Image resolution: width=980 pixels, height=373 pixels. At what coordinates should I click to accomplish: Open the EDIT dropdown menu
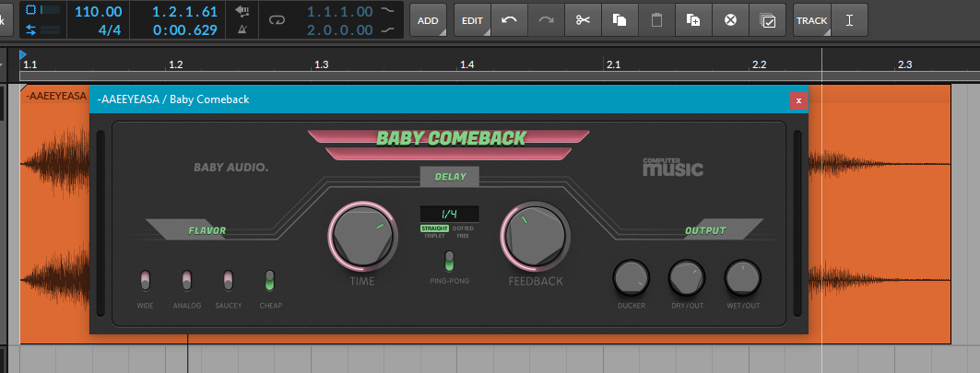pyautogui.click(x=473, y=20)
